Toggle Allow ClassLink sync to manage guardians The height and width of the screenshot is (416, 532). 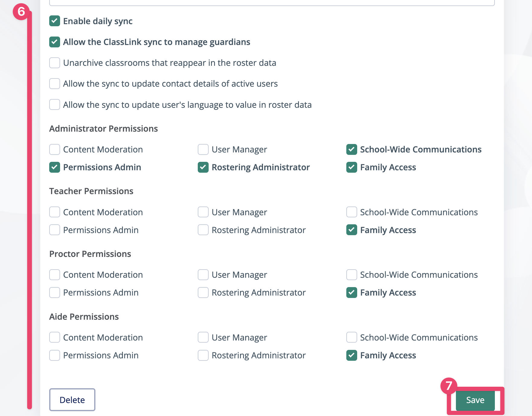(55, 42)
